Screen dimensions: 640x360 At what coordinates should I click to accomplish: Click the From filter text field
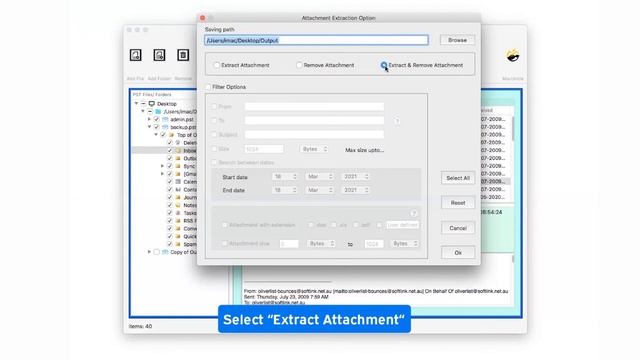pyautogui.click(x=314, y=107)
